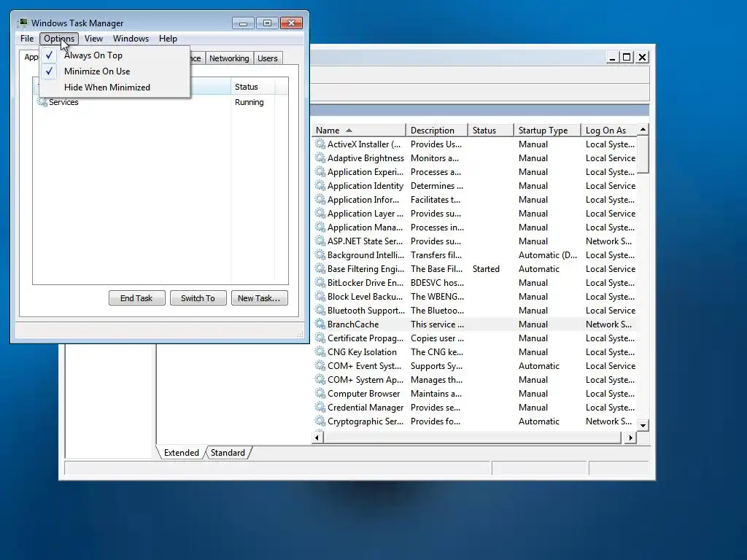The image size is (747, 560).
Task: Click the Credential Manager service icon
Action: click(x=320, y=407)
